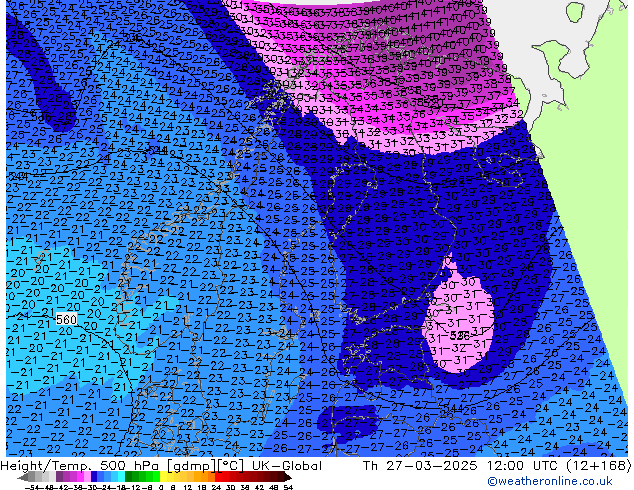The width and height of the screenshot is (634, 490).
Task: Click the left gray arrow end of the color scale
Action: [x=22, y=477]
